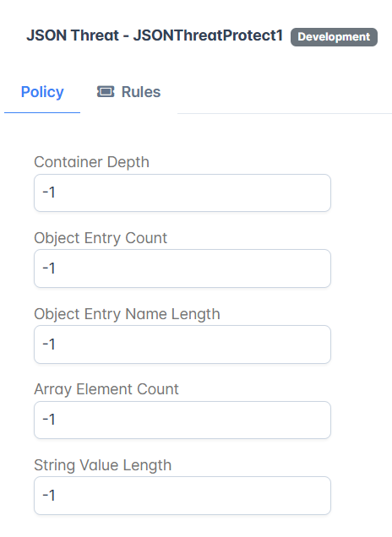Click the -1 value in String Value Length
392x537 pixels.
[49, 496]
